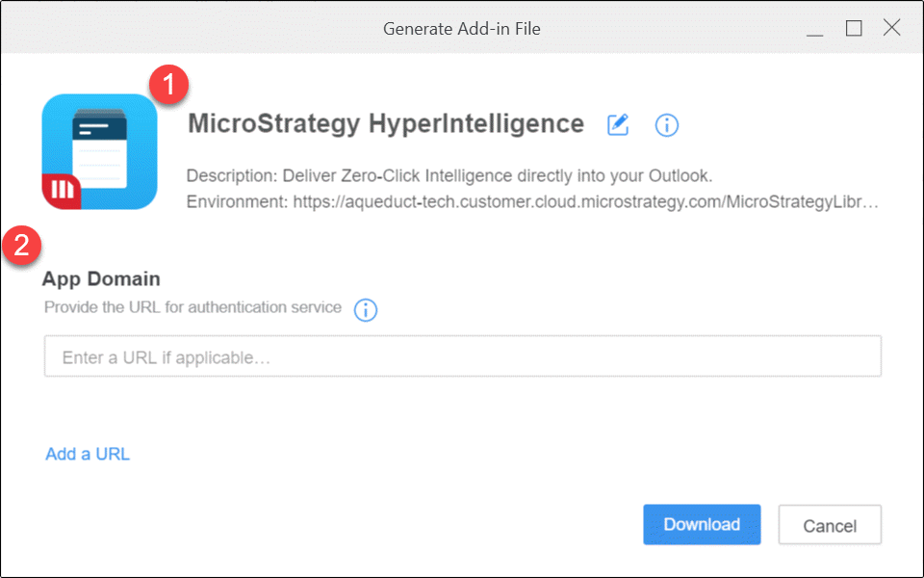This screenshot has height=578, width=924.
Task: Click the "Provide the URL for authentication service" label
Action: pyautogui.click(x=192, y=307)
